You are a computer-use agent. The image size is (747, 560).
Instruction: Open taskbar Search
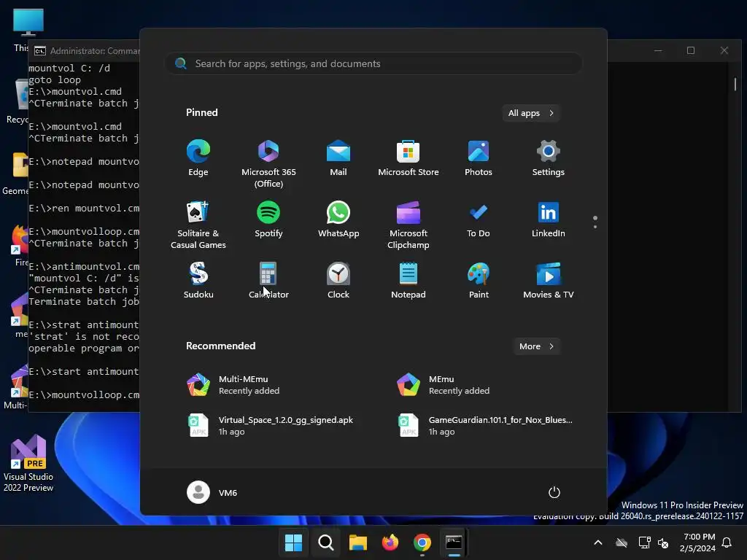coord(326,542)
